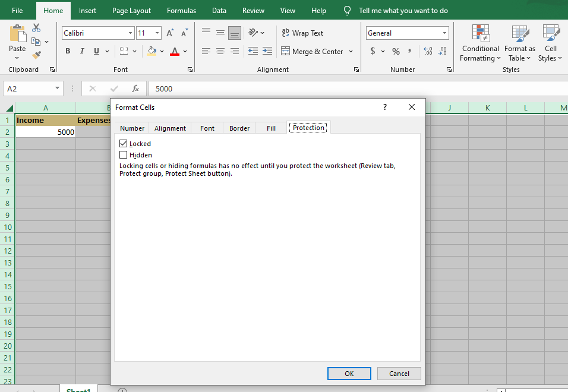Click the Format Painter brush icon
The width and height of the screenshot is (568, 392).
click(37, 55)
